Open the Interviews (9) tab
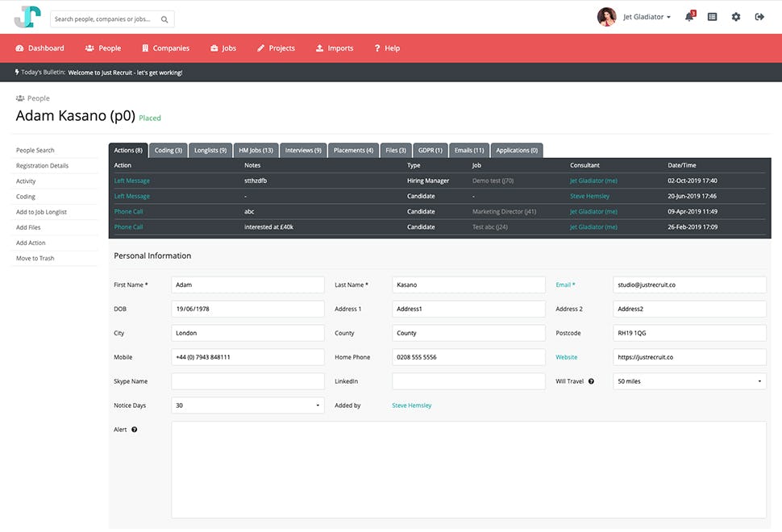Screen dimensions: 782x532 click(303, 150)
